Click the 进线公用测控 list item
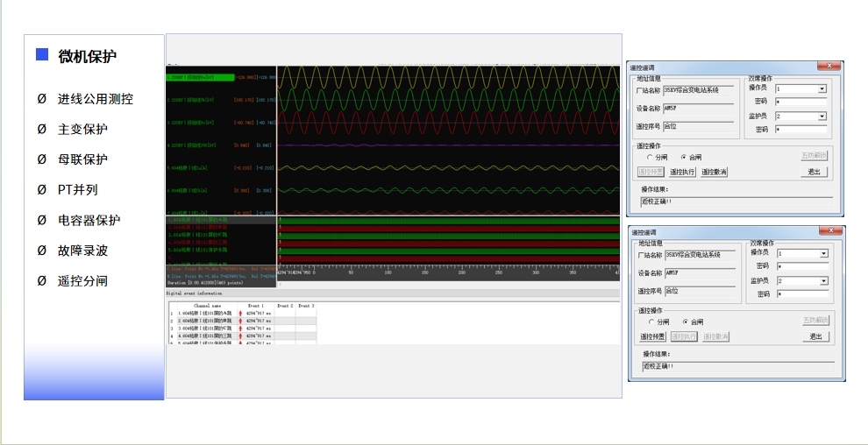The image size is (868, 445). [96, 100]
